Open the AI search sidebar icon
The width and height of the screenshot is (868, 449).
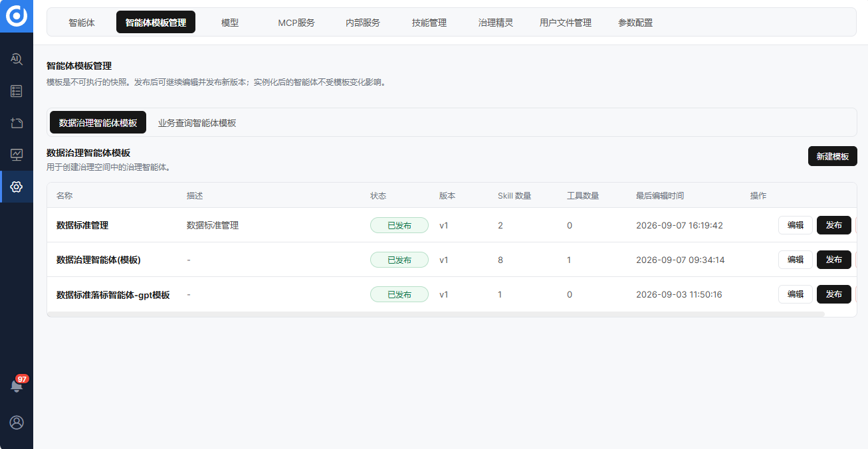click(x=17, y=59)
